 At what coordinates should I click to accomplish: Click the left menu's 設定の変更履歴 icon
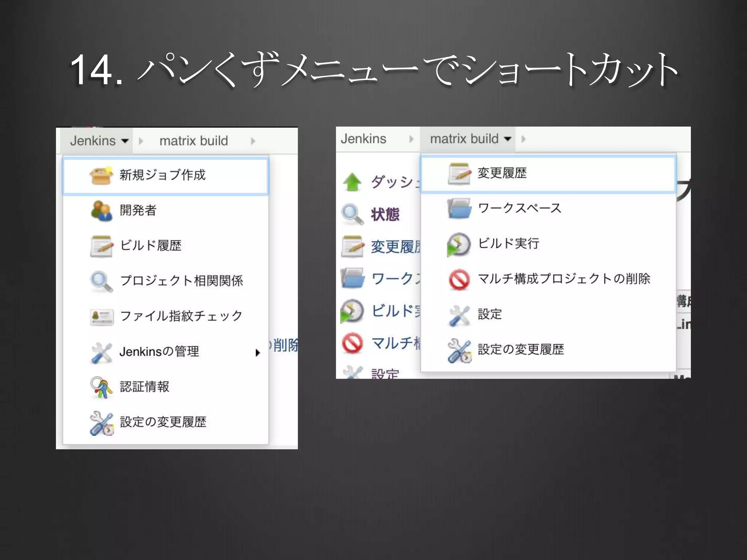pos(102,423)
